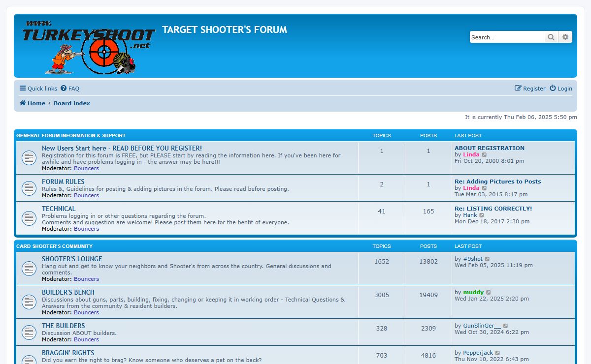
Task: Open Hank's user profile
Action: [x=470, y=215]
